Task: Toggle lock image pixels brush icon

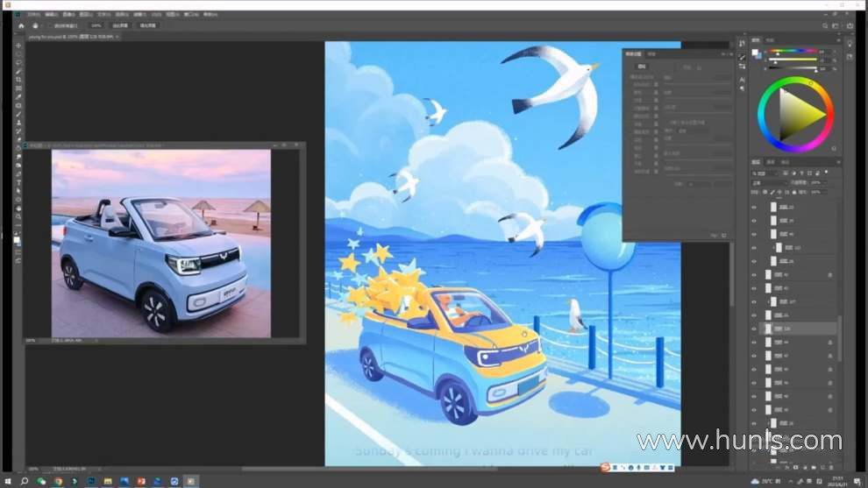Action: tap(772, 192)
